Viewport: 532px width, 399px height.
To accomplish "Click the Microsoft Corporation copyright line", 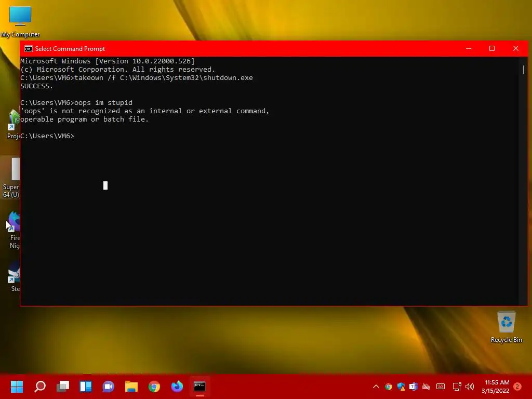I will [118, 70].
